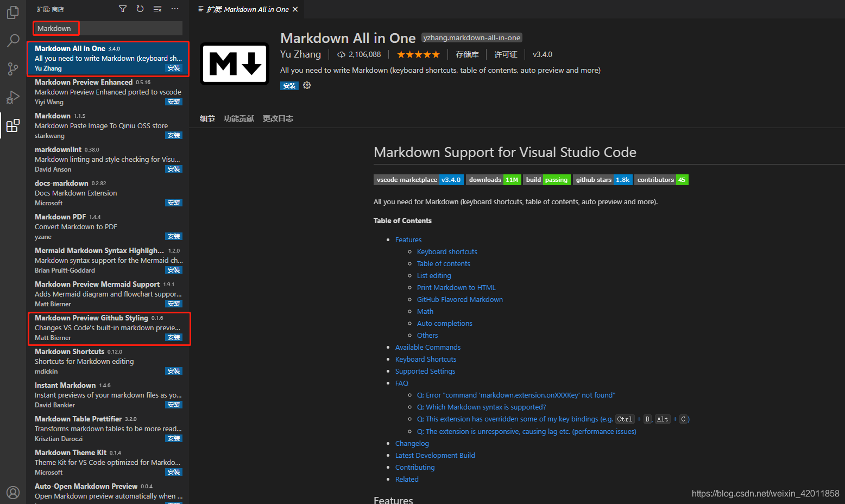
Task: Open the 存储库 repository link
Action: tap(467, 54)
